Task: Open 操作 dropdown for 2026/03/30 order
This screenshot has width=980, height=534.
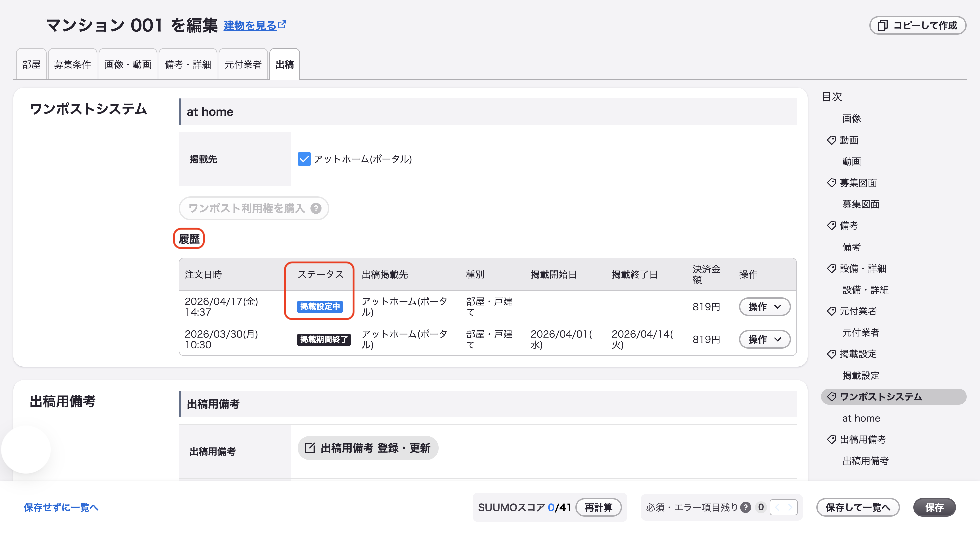Action: 764,339
